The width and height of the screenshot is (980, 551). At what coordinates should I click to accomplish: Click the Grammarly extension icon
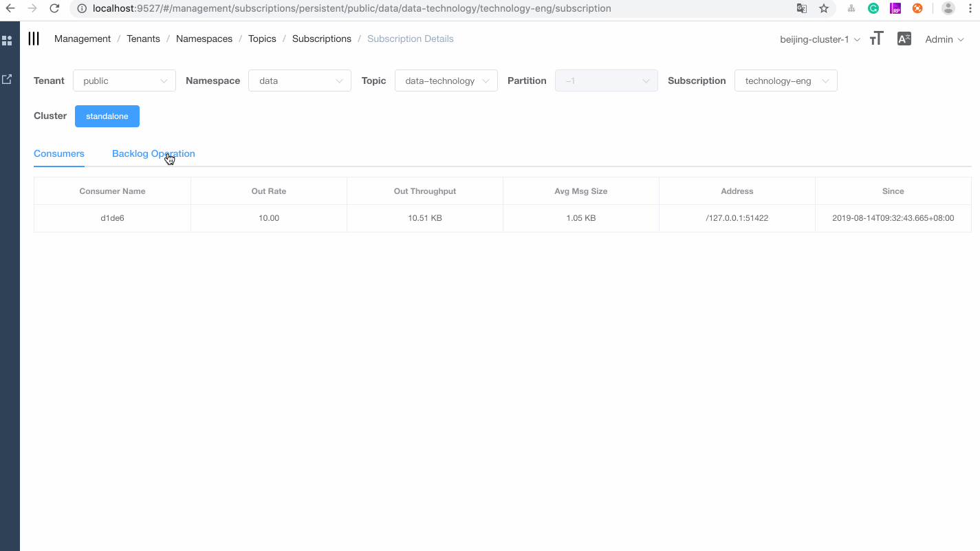coord(873,8)
